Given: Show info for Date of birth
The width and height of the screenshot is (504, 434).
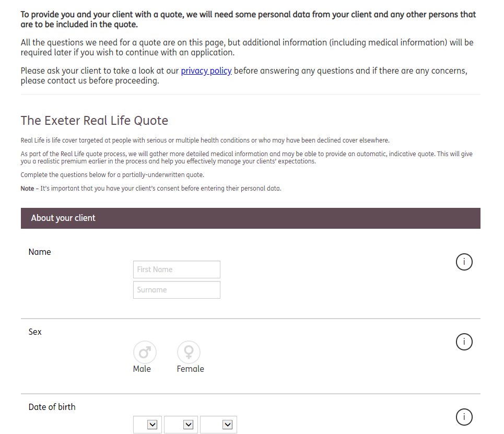Looking at the screenshot, I should 464,417.
